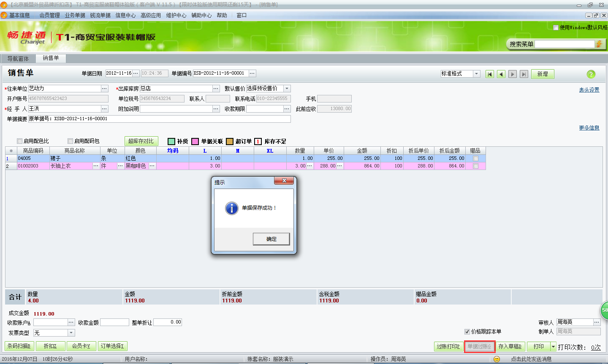Viewport: 608px width, 364px height.
Task: Open 单据日期 date picker ellipsis
Action: click(x=136, y=73)
